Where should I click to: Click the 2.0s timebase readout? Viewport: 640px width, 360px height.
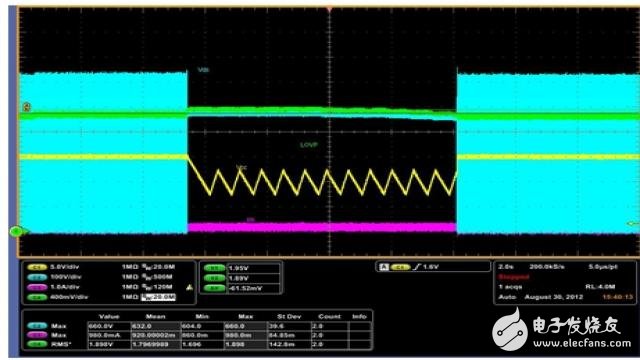click(506, 267)
